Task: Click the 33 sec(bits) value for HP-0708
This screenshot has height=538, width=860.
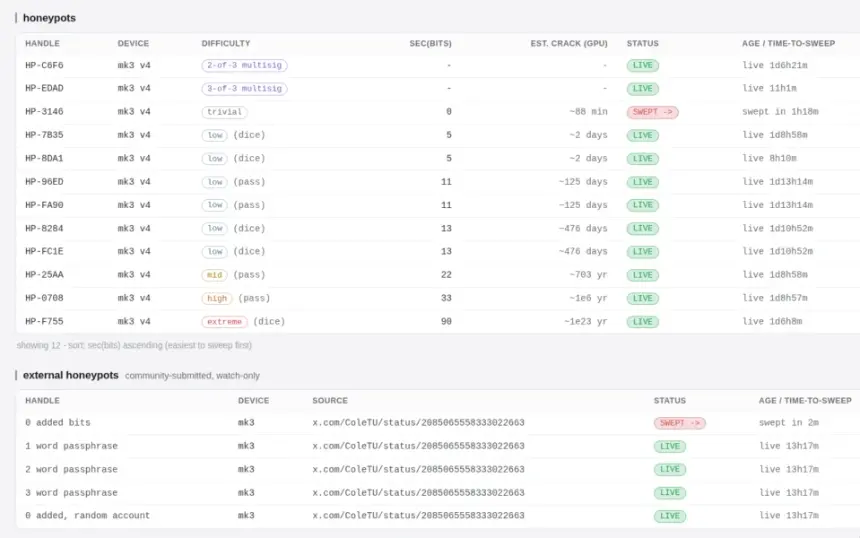Action: (x=446, y=298)
